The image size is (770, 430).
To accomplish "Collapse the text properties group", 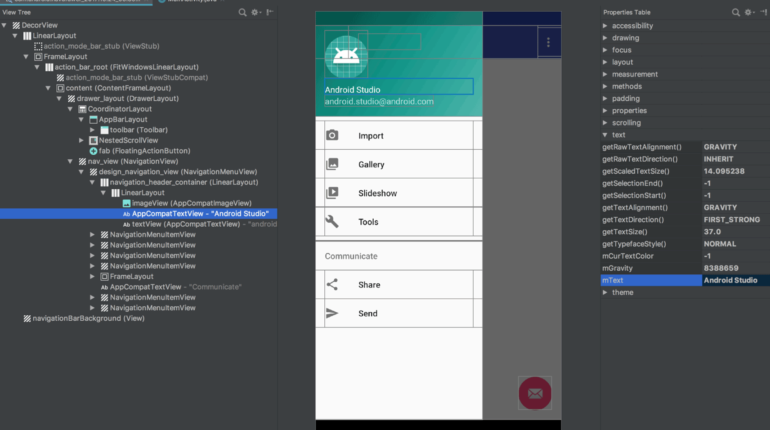I will [604, 134].
